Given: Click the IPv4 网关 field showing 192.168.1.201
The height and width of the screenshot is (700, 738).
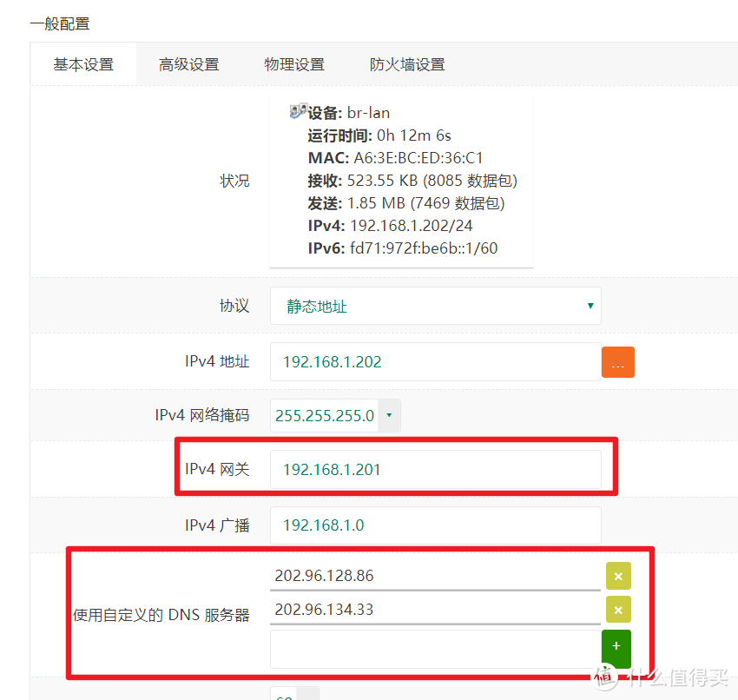Looking at the screenshot, I should pos(434,469).
